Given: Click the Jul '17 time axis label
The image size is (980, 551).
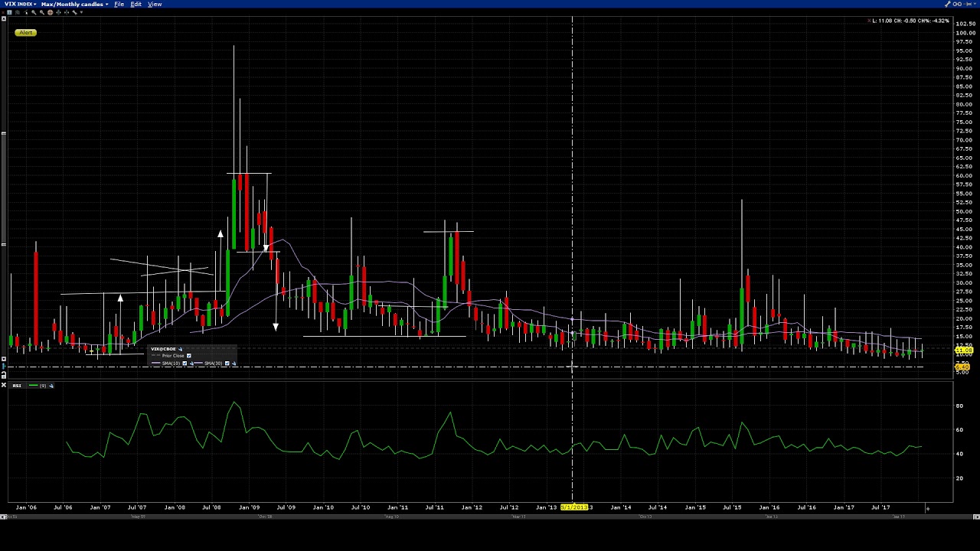Looking at the screenshot, I should click(x=880, y=507).
